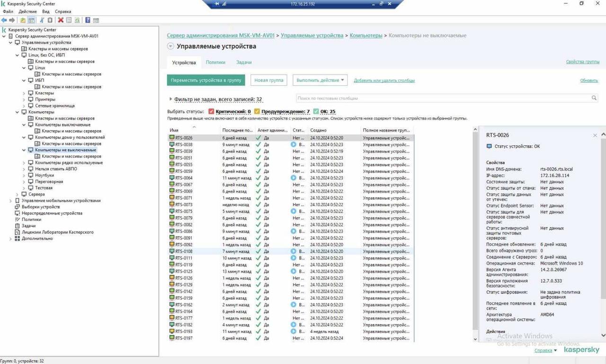Viewport: 606px width, 364px height.
Task: Toggle the Критический status checkbox
Action: [x=211, y=112]
